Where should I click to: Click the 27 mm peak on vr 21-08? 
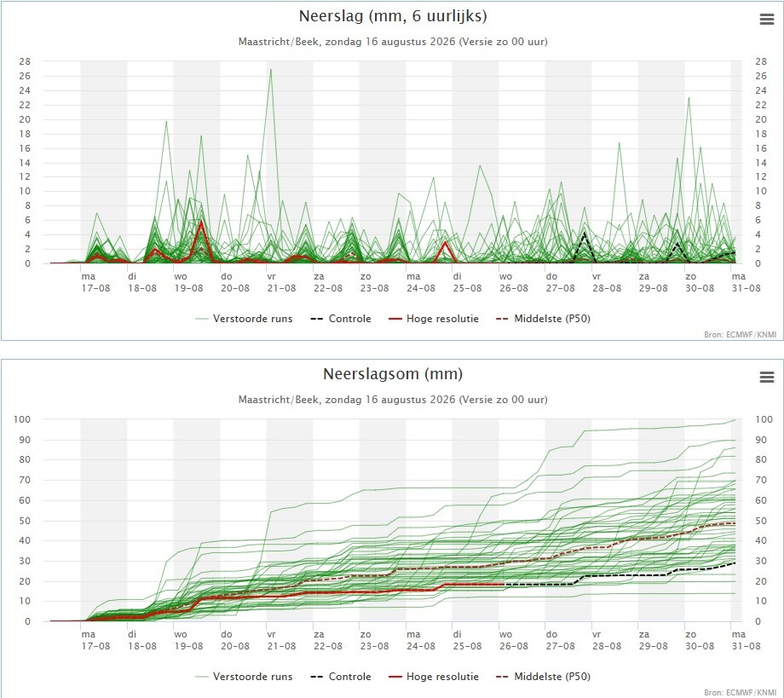click(270, 70)
